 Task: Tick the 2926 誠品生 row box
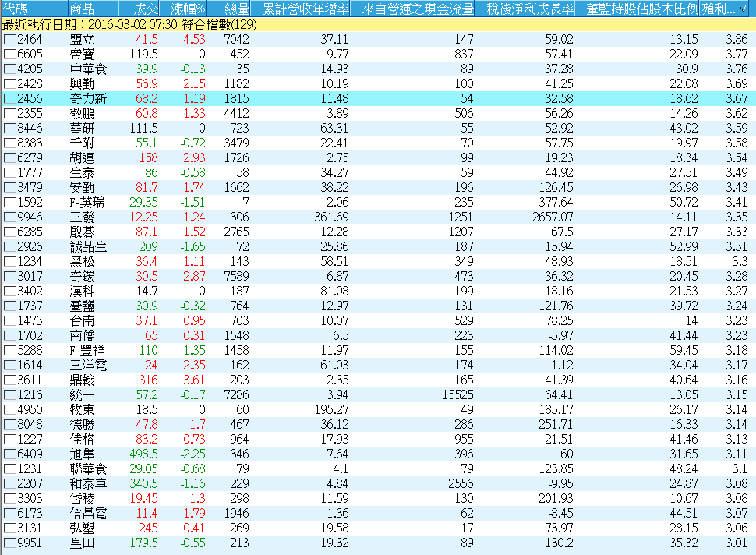click(9, 247)
